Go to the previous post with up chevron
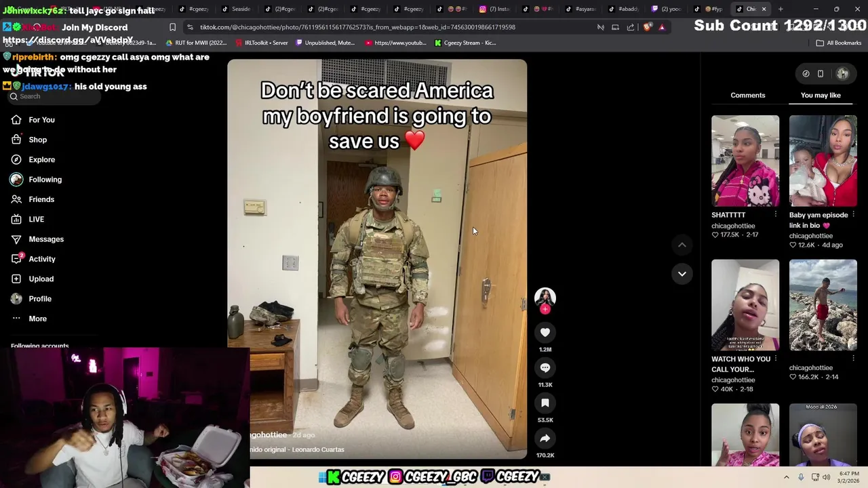 pyautogui.click(x=682, y=245)
